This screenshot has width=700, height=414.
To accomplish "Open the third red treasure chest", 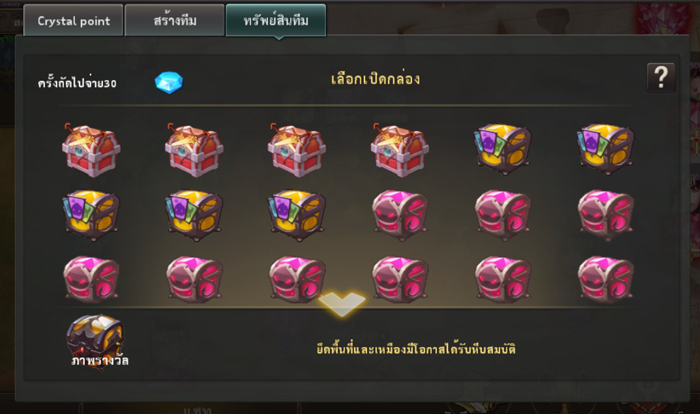I will pyautogui.click(x=297, y=150).
